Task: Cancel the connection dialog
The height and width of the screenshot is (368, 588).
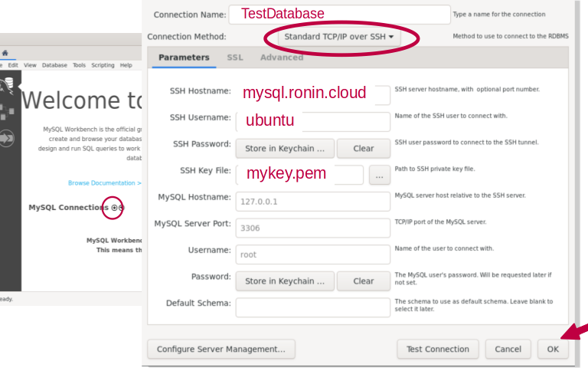Action: 508,350
